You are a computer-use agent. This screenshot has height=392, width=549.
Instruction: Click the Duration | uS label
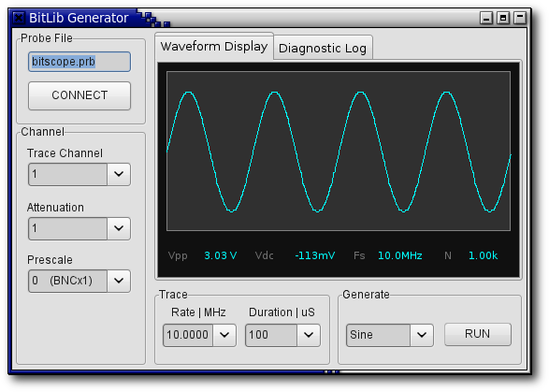pyautogui.click(x=282, y=312)
